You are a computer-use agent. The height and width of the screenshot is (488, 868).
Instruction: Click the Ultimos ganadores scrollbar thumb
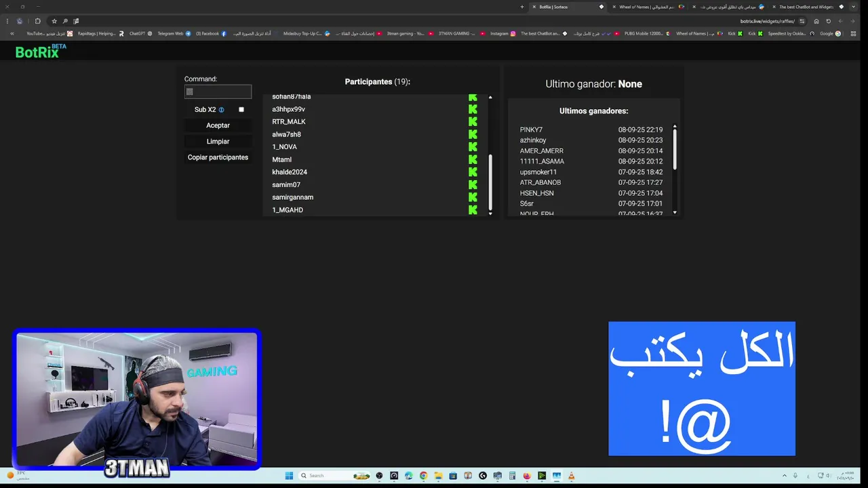675,149
